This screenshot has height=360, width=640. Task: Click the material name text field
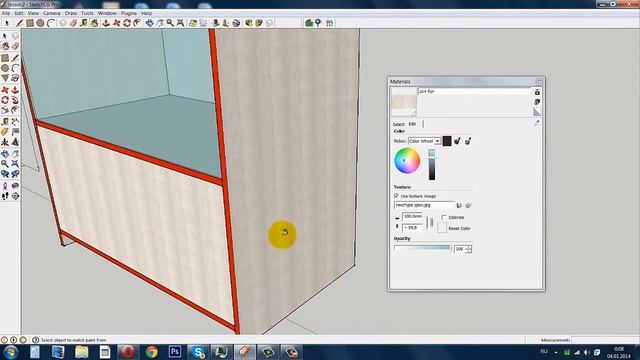pyautogui.click(x=474, y=91)
